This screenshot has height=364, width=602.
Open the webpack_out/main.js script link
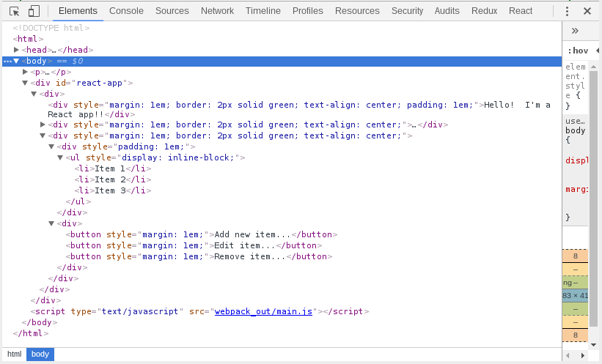coord(263,311)
